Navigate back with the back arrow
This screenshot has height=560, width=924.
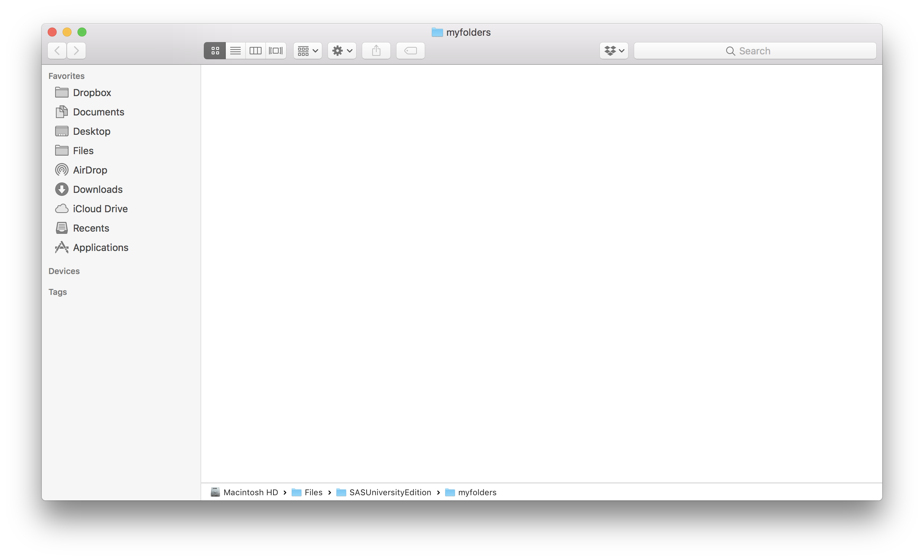point(57,51)
